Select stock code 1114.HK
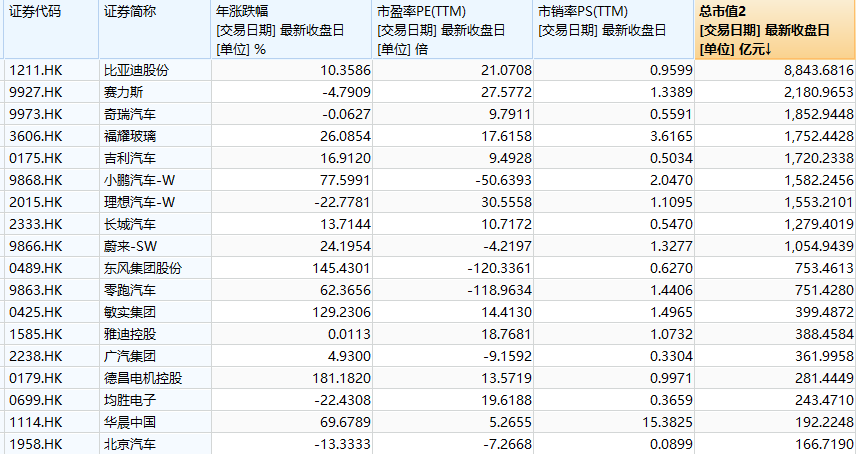This screenshot has width=859, height=454. [x=36, y=422]
